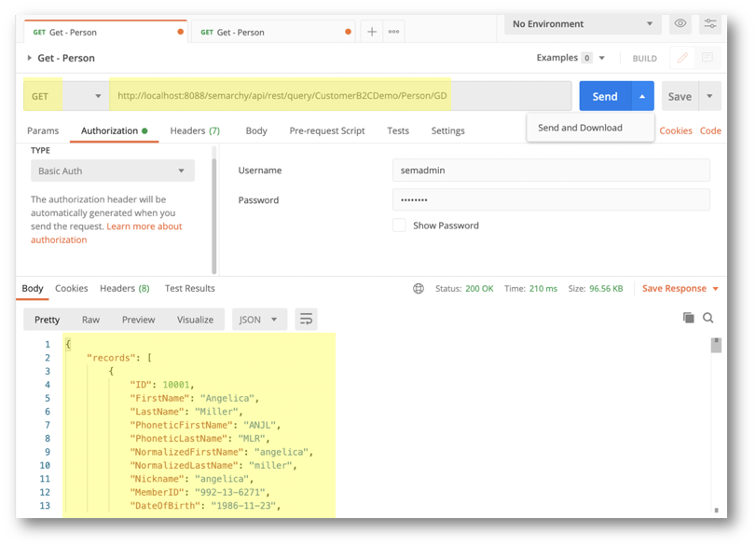756x547 pixels.
Task: Open the Settings tab
Action: point(447,130)
